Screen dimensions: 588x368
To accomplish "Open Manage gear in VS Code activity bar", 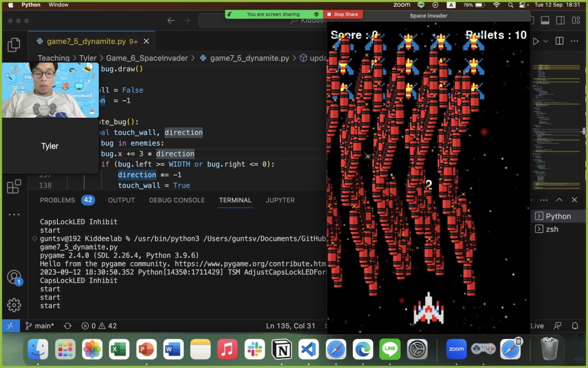I will point(14,305).
